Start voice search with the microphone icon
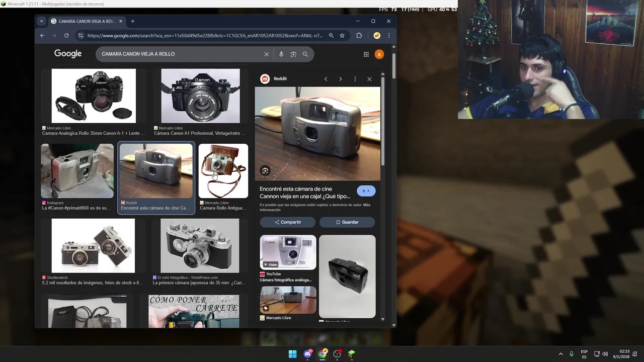This screenshot has width=644, height=362. tap(281, 54)
